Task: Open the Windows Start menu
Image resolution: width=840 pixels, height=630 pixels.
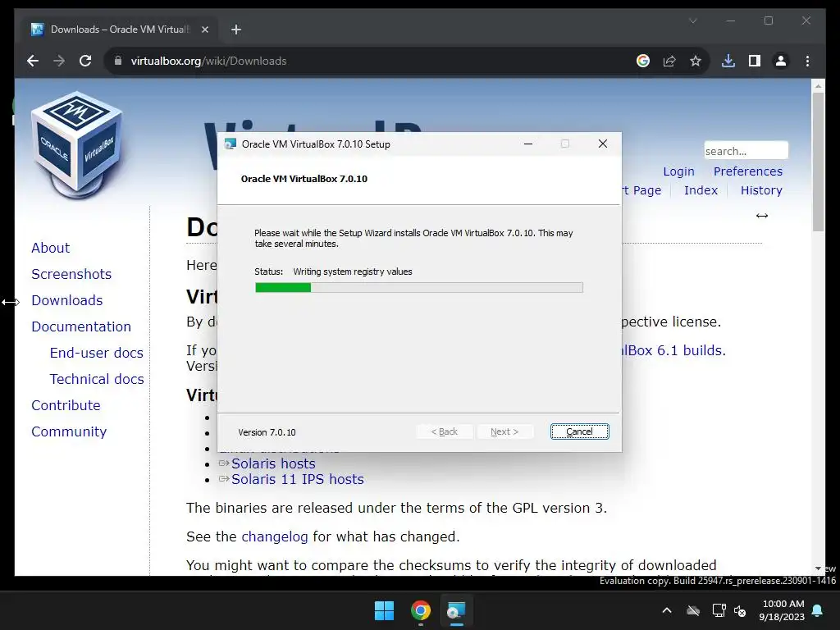Action: (384, 610)
